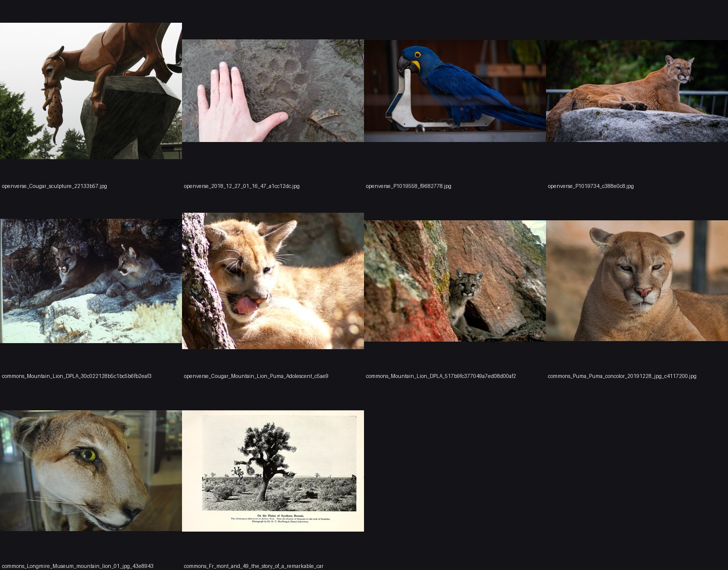
Task: Click filename openverse_P1019734_c388e0c8.jpg
Action: (x=590, y=186)
